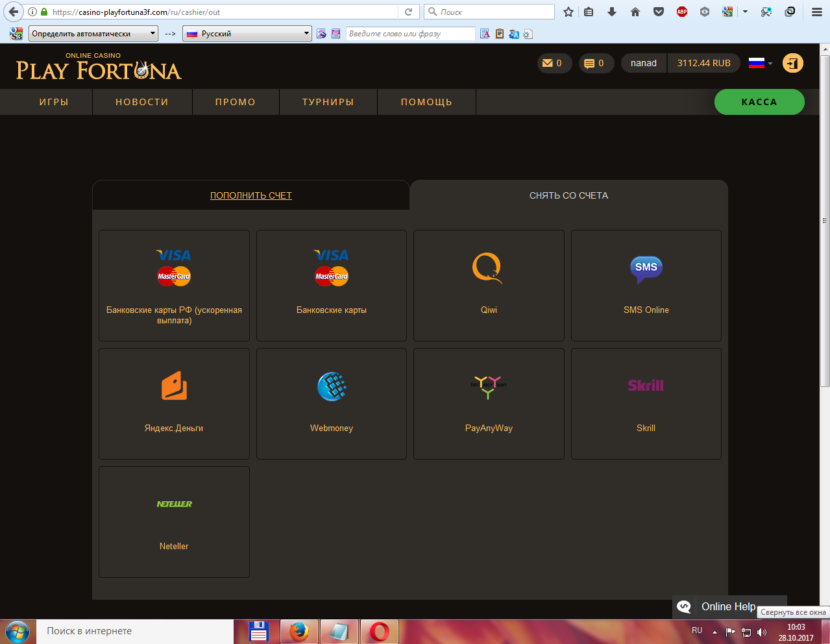Click the Firefox icon in the taskbar
This screenshot has height=644, width=830.
[x=299, y=631]
